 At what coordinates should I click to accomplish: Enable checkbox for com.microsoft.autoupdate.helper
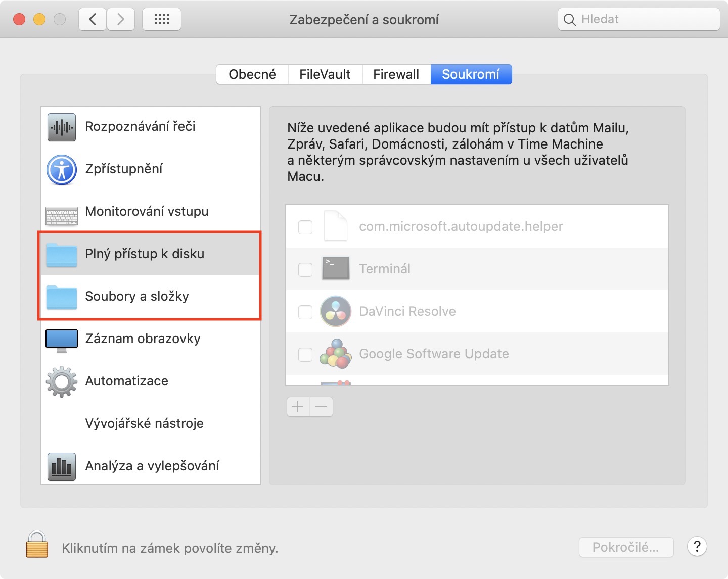point(305,227)
